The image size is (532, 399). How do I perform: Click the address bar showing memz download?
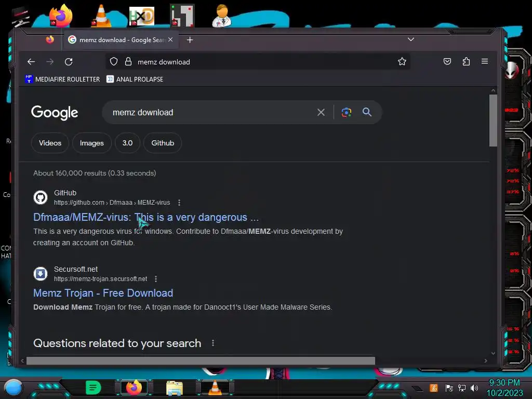[x=258, y=62]
